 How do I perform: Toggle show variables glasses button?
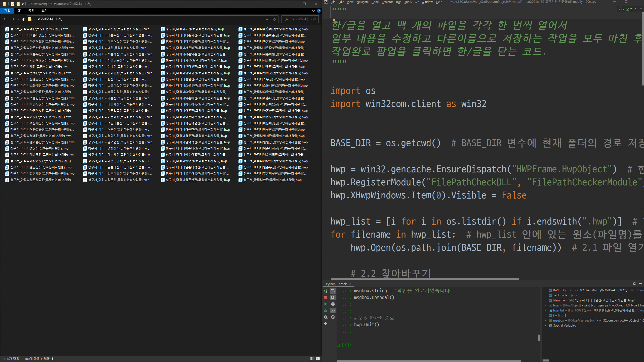(333, 310)
